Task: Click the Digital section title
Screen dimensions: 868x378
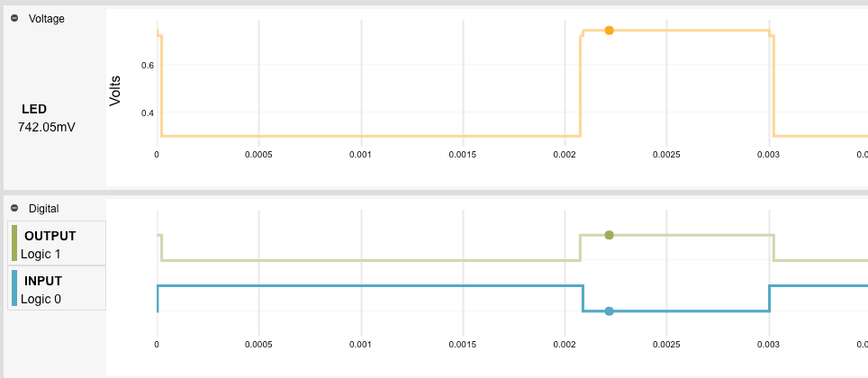Action: click(x=44, y=208)
